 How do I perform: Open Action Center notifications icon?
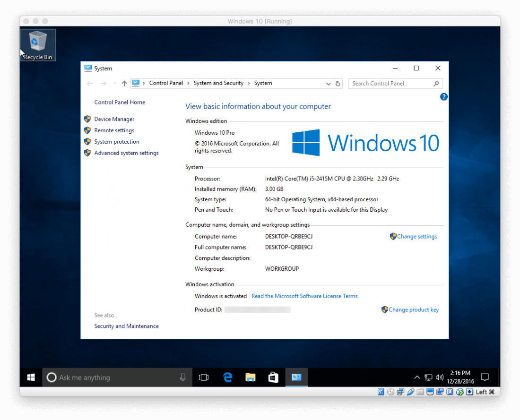[x=485, y=377]
